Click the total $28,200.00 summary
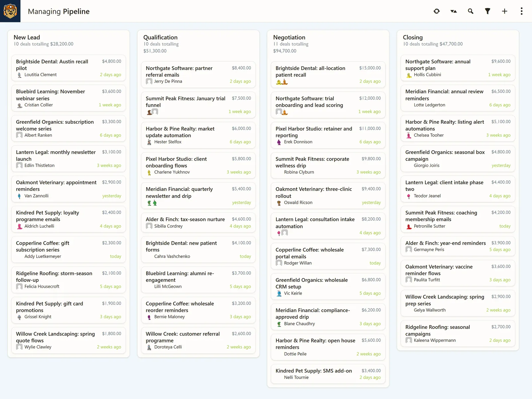The image size is (532, 399). click(x=62, y=44)
